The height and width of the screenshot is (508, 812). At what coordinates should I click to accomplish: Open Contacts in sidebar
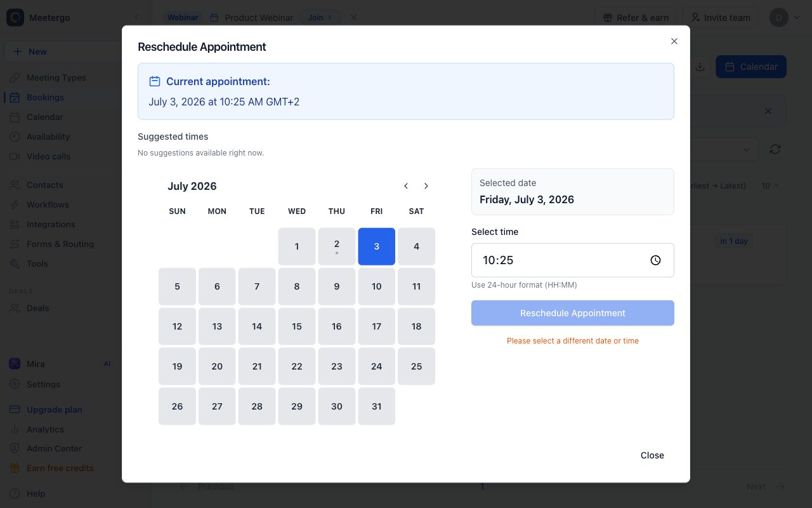pos(44,185)
